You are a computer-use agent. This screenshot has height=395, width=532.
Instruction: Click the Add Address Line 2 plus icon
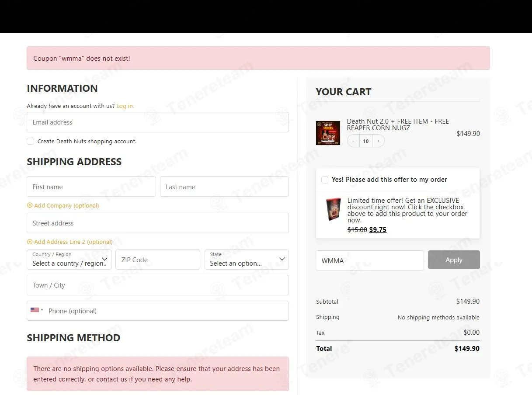coord(30,242)
